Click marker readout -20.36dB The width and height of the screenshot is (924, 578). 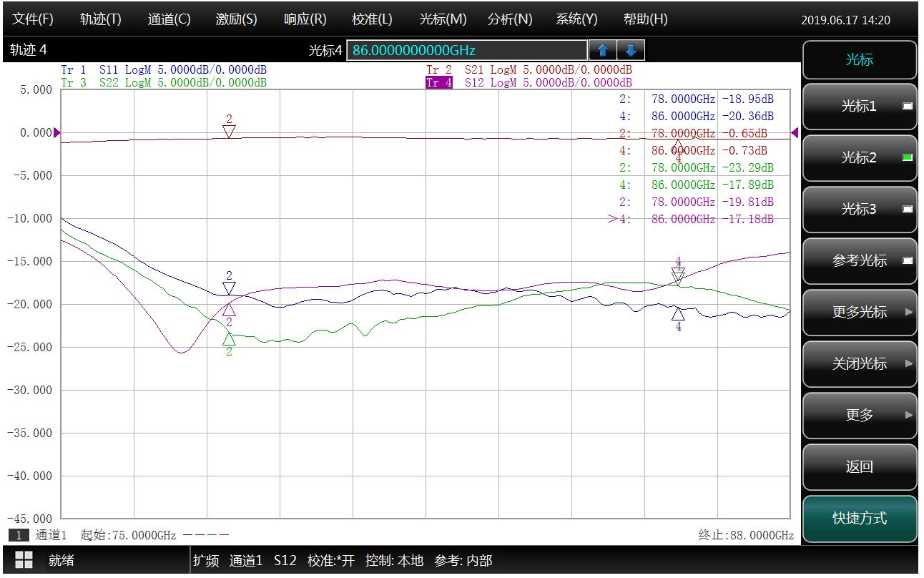[x=748, y=116]
